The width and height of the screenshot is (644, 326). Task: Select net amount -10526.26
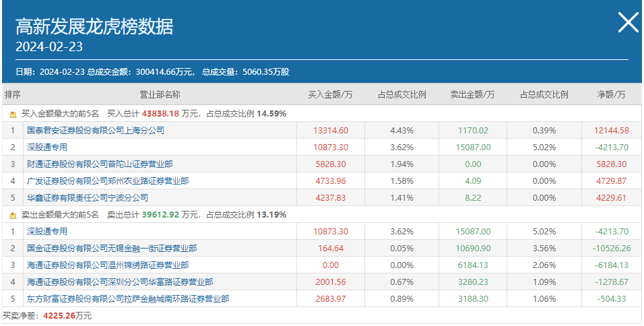(x=612, y=249)
